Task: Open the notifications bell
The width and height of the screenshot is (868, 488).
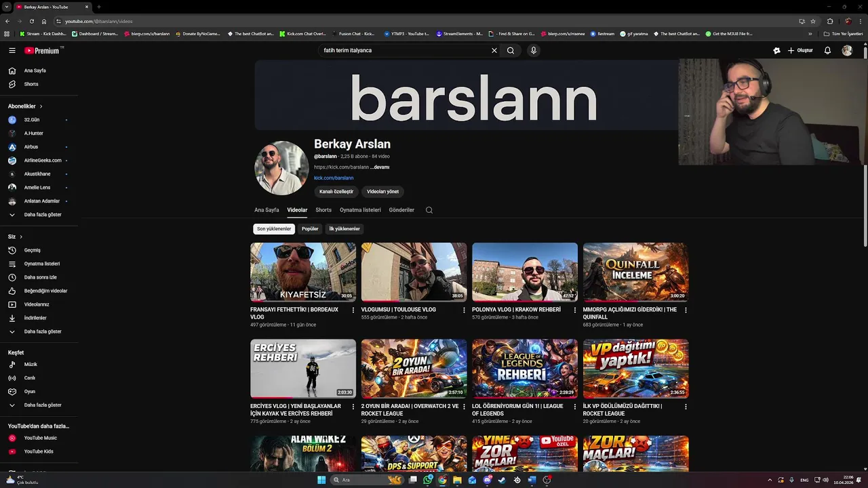Action: coord(827,50)
